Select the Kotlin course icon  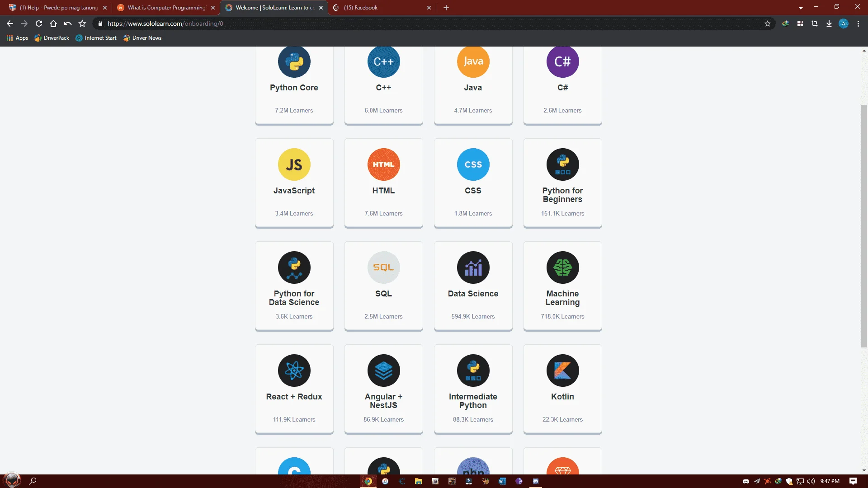click(x=562, y=371)
